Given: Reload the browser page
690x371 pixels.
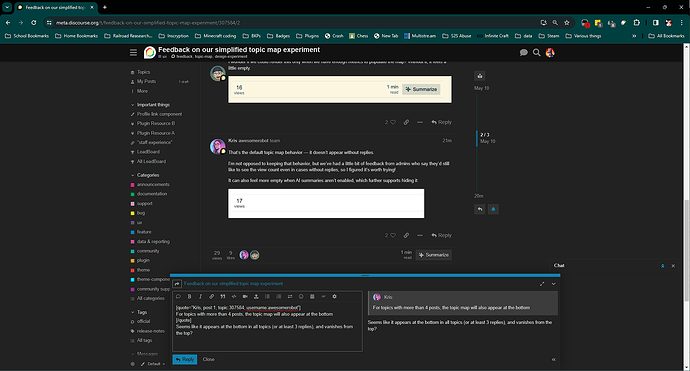Looking at the screenshot, I should point(33,22).
